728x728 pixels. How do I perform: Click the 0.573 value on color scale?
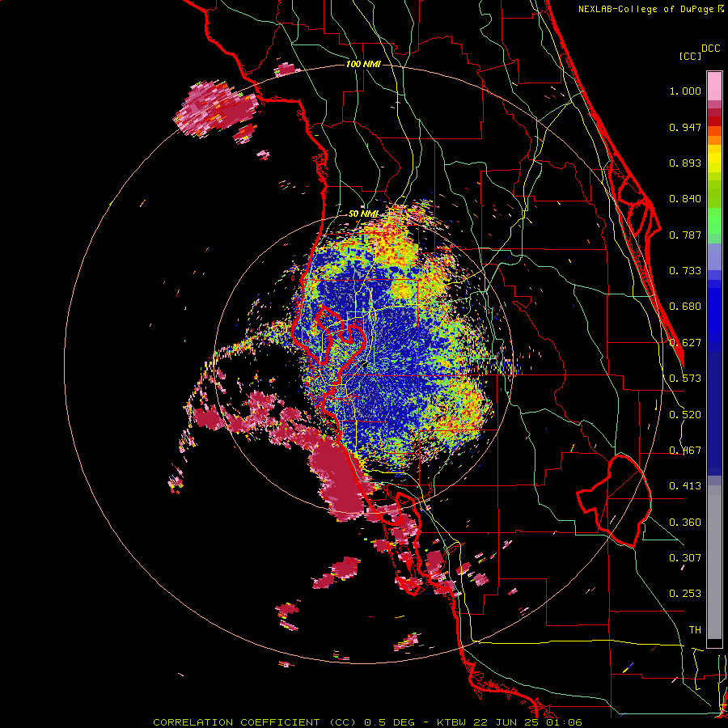pos(685,379)
